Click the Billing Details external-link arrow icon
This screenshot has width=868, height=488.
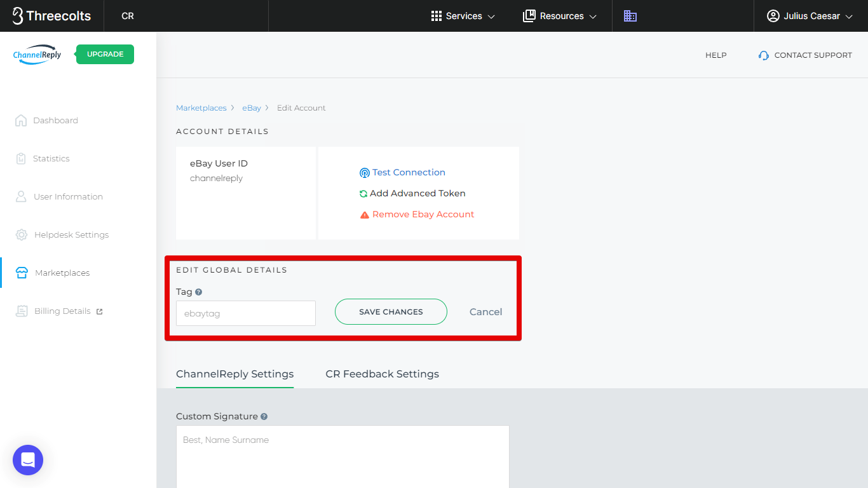pyautogui.click(x=99, y=311)
